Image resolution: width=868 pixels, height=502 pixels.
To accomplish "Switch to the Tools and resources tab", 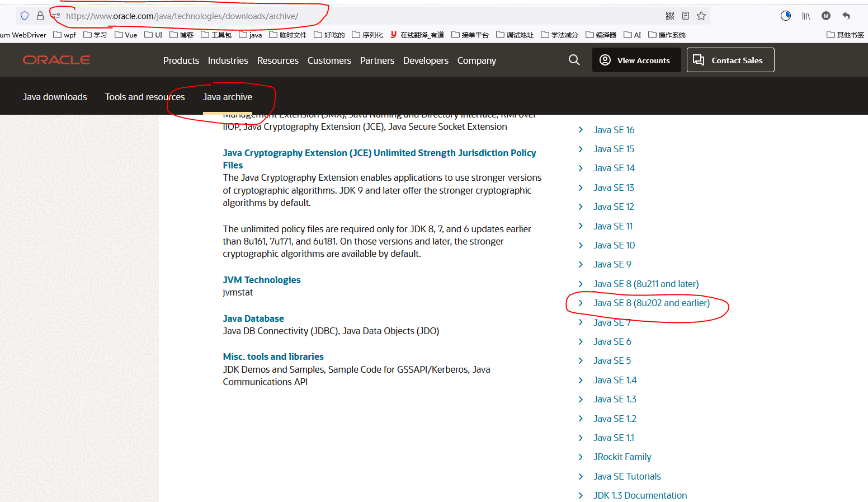I will tap(145, 97).
